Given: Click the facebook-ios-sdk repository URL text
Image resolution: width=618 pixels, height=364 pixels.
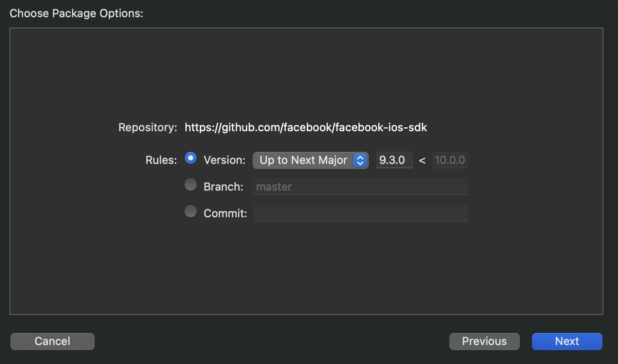Looking at the screenshot, I should (x=306, y=127).
